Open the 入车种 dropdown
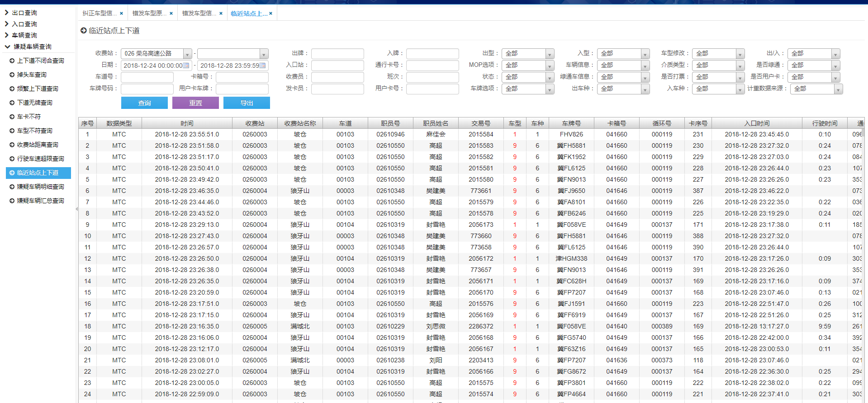The height and width of the screenshot is (403, 868). click(x=740, y=89)
